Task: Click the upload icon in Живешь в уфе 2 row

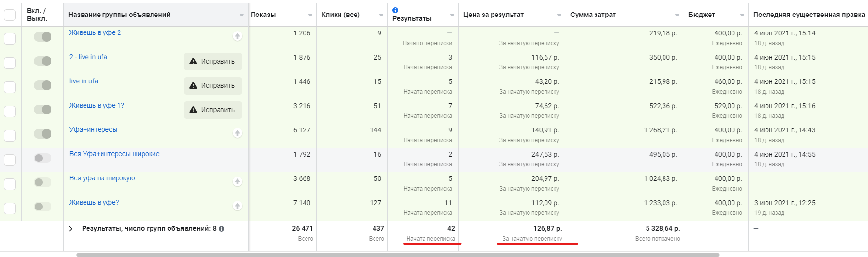Action: point(238,36)
